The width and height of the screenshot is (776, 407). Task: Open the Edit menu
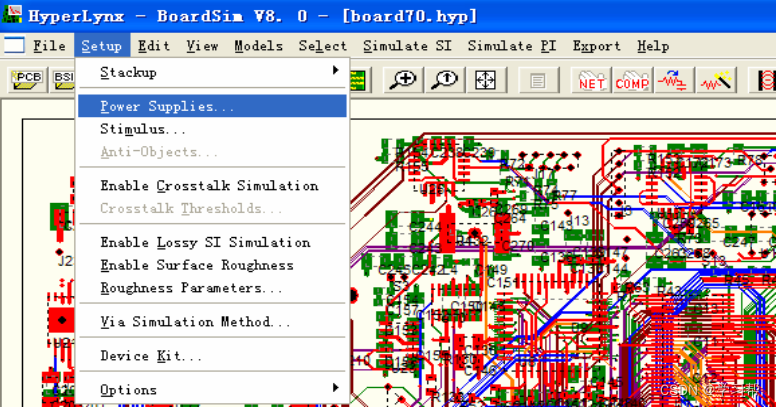[154, 46]
